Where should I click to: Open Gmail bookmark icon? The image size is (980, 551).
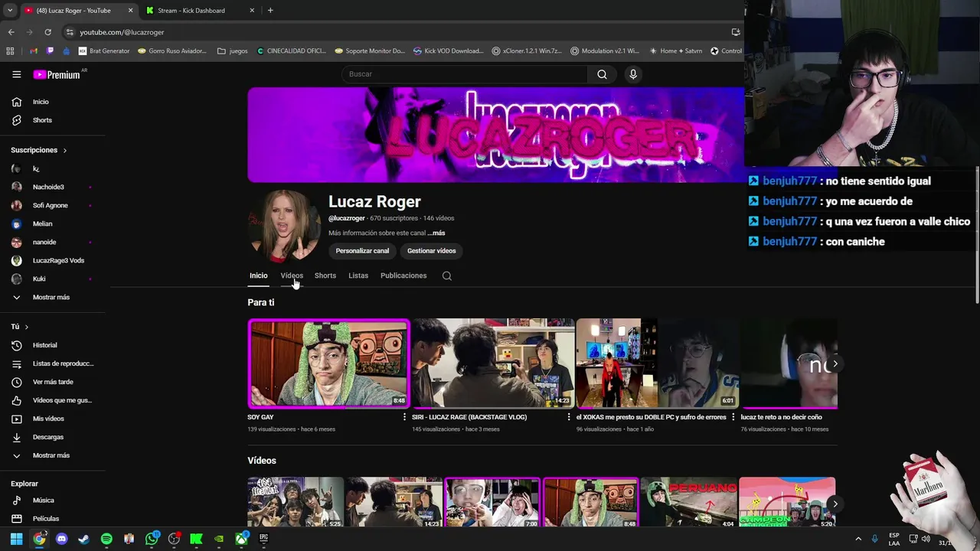(34, 51)
